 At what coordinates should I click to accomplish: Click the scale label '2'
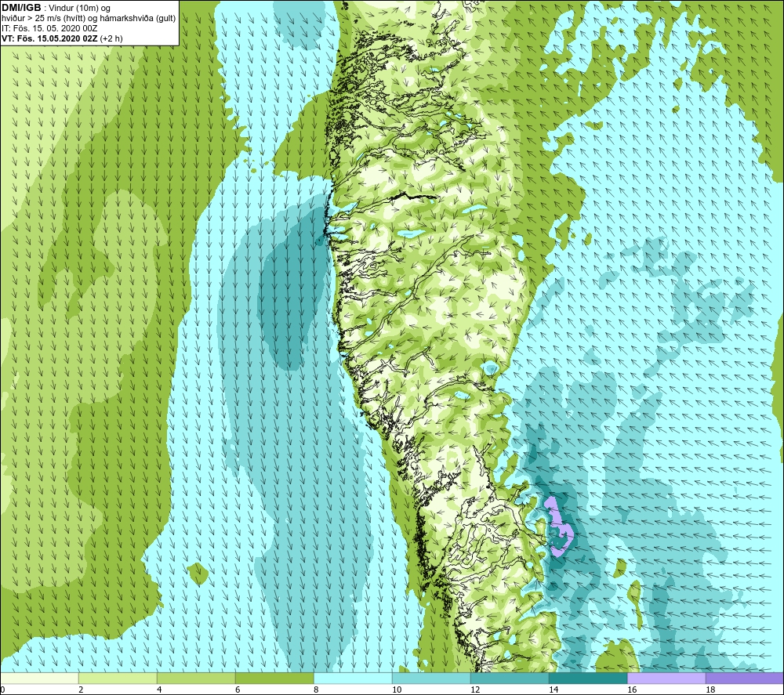(x=81, y=690)
